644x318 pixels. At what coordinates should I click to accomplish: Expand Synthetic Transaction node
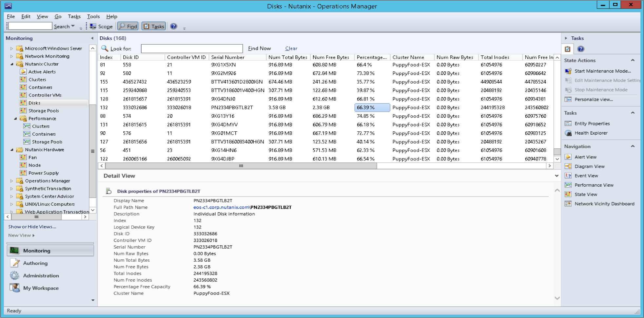tap(11, 189)
